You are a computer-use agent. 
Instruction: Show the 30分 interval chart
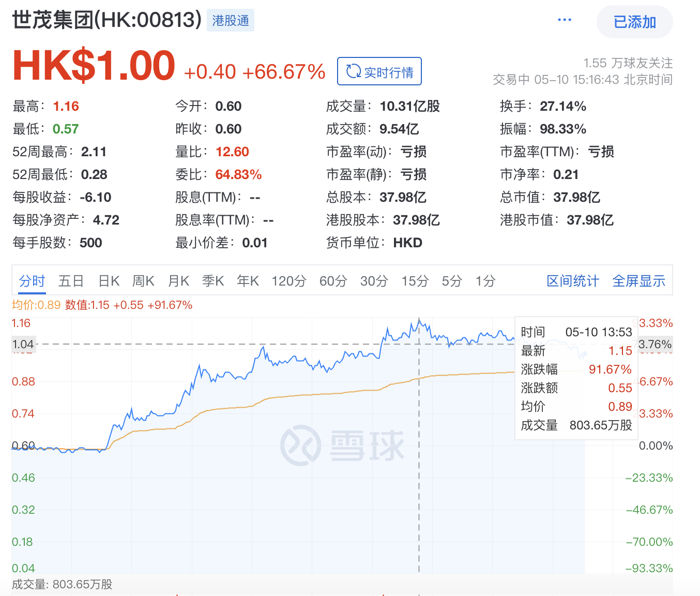click(374, 281)
